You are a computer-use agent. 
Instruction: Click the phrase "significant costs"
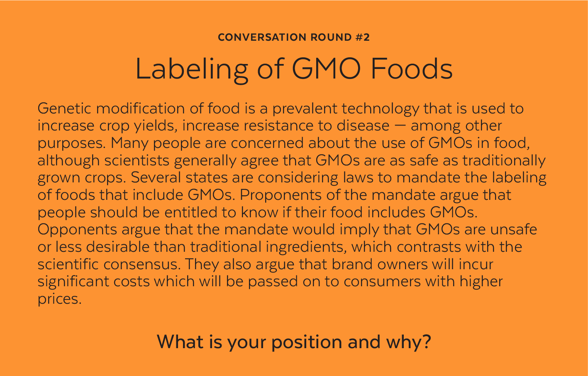(93, 281)
